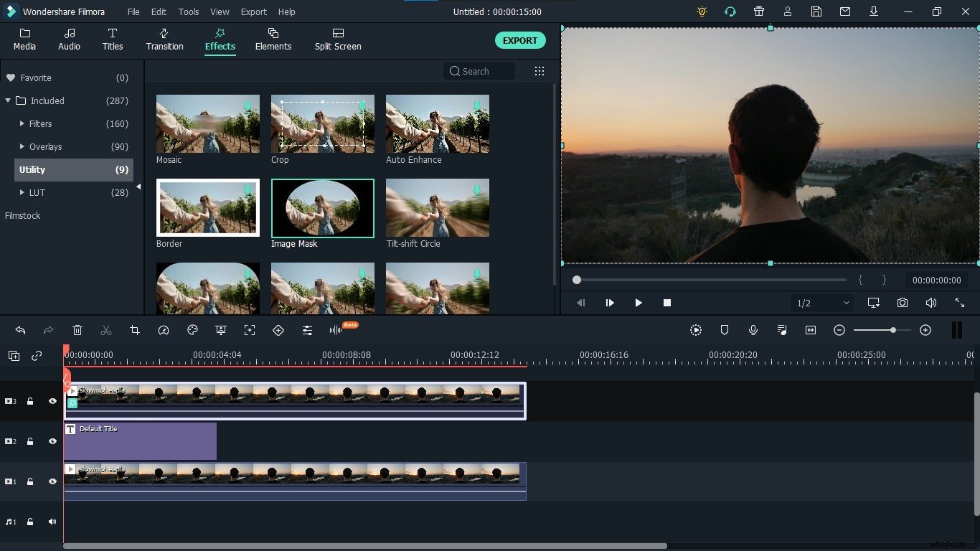
Task: Hide video track 3 with eye icon
Action: pos(52,401)
